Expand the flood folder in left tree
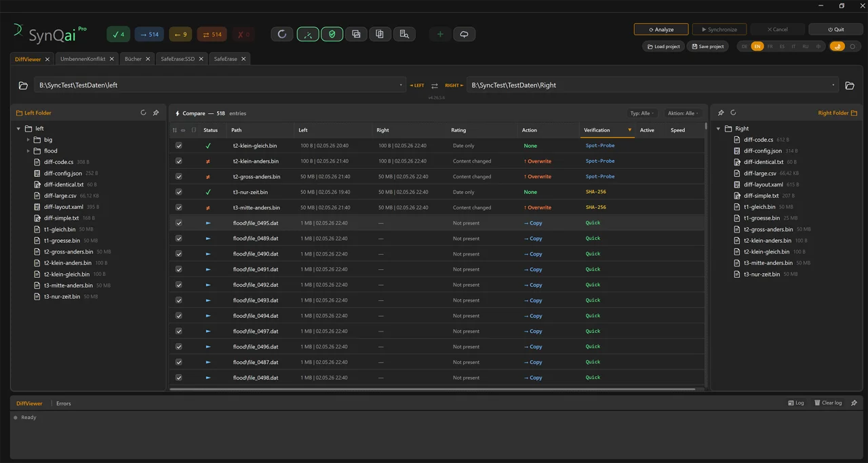868x463 pixels. 28,151
